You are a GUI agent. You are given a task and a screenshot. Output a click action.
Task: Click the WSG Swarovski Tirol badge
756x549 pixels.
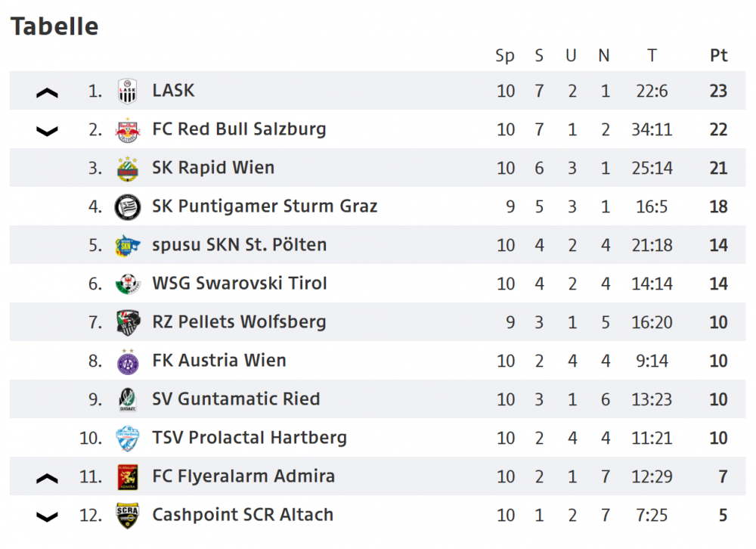(128, 284)
